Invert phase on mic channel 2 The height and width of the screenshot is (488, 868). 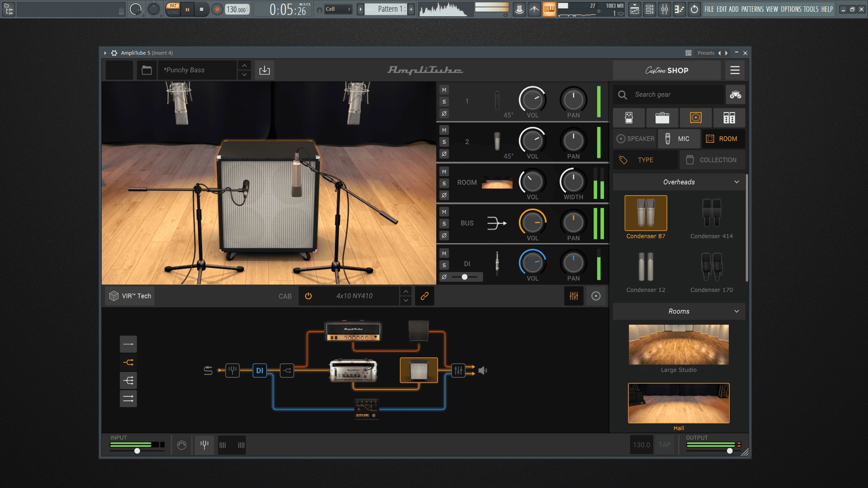coord(444,154)
